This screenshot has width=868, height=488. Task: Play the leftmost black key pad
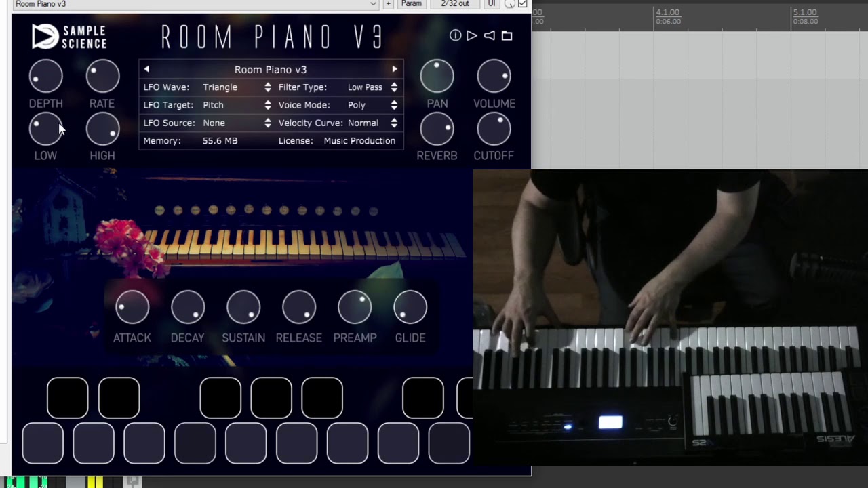coord(67,397)
